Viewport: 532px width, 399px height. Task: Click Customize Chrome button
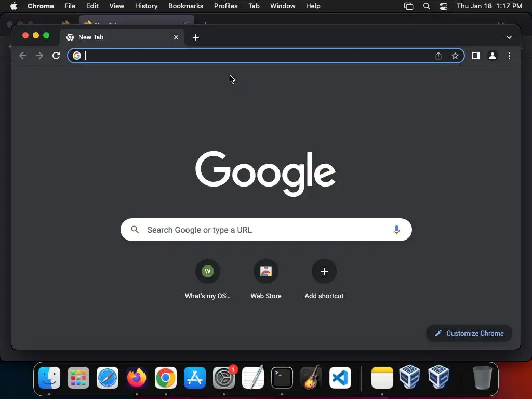[469, 333]
